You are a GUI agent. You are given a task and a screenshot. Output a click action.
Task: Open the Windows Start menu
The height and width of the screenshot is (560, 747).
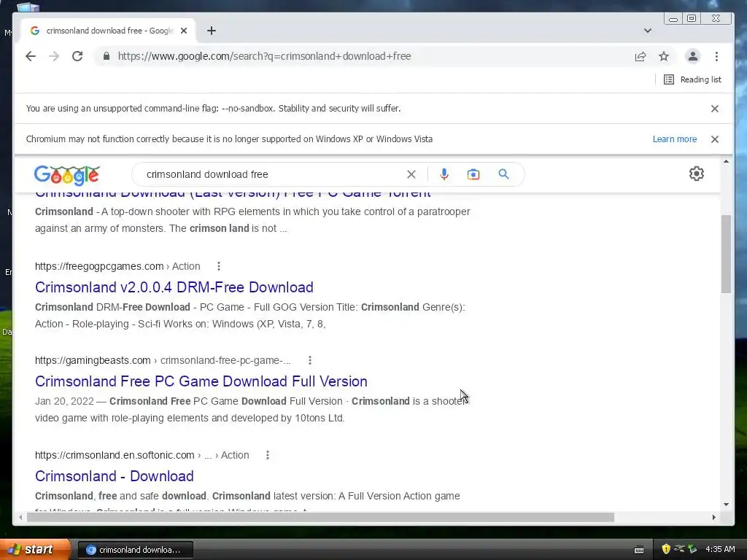coord(34,549)
